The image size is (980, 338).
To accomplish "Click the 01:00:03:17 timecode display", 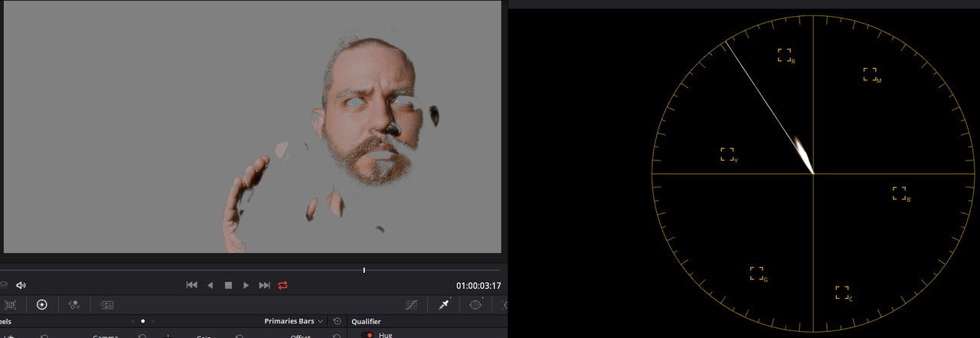I will [x=479, y=286].
